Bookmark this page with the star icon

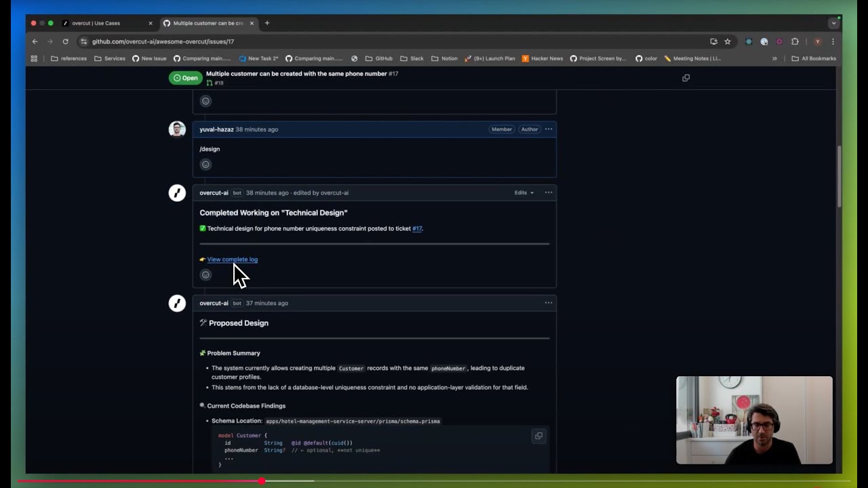pyautogui.click(x=728, y=41)
